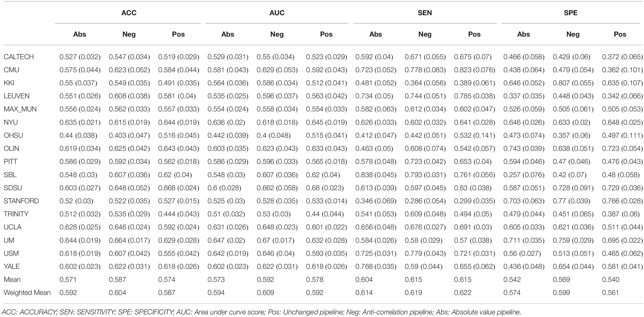Click UM ACC Neg value 0.664 (0.017)
644x317 pixels.
pyautogui.click(x=129, y=240)
